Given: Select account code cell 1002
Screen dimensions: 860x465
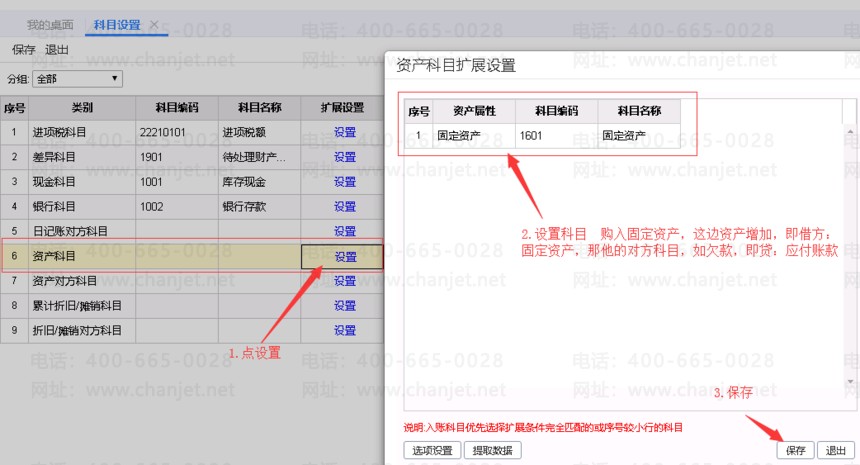Looking at the screenshot, I should coord(177,207).
